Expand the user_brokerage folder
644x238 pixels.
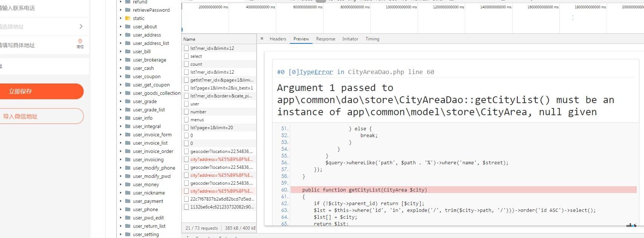tap(121, 60)
